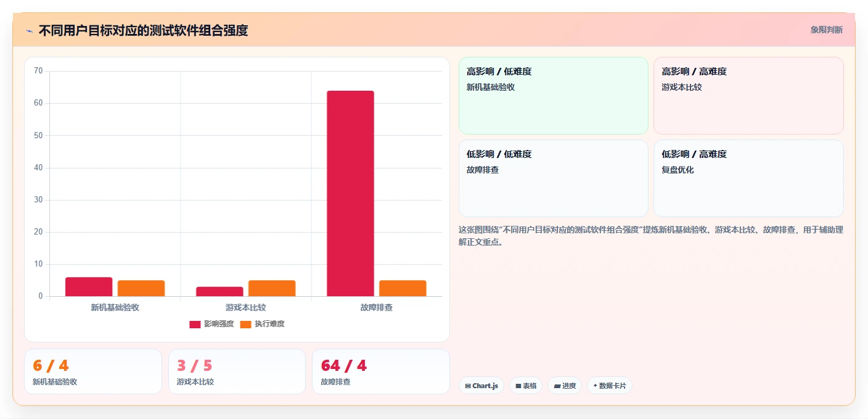Toggle the 影响强度 legend swatch
This screenshot has width=868, height=419.
pyautogui.click(x=195, y=324)
